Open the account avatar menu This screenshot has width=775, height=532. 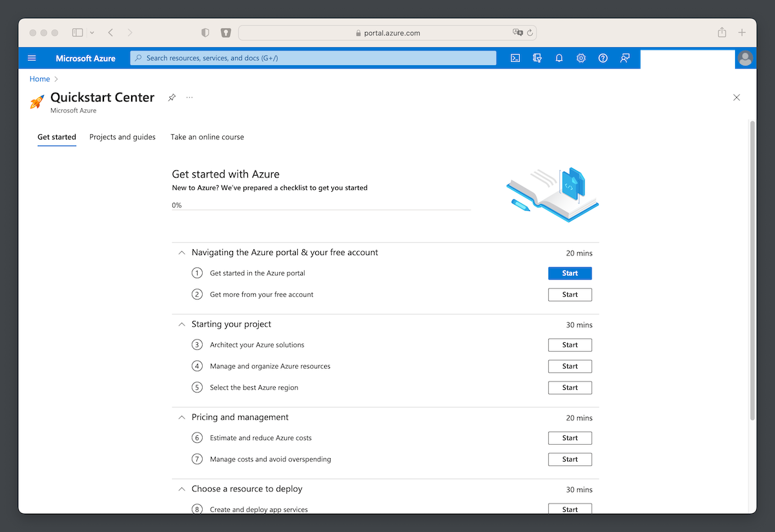[x=745, y=58]
